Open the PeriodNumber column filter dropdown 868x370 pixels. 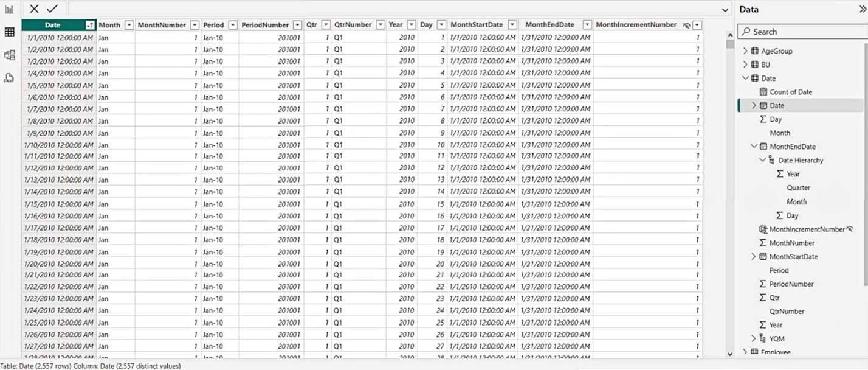pyautogui.click(x=297, y=25)
